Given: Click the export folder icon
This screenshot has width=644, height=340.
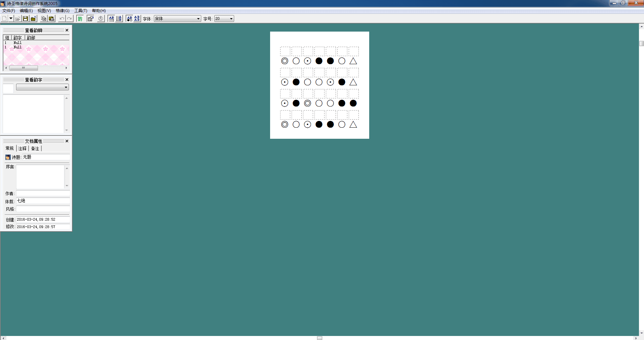Looking at the screenshot, I should tap(33, 18).
